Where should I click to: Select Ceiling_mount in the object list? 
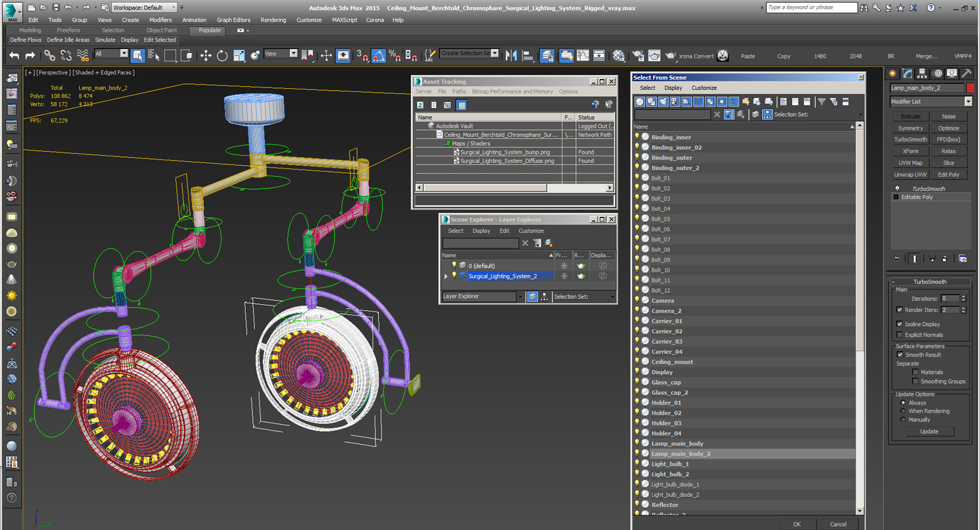pyautogui.click(x=672, y=362)
